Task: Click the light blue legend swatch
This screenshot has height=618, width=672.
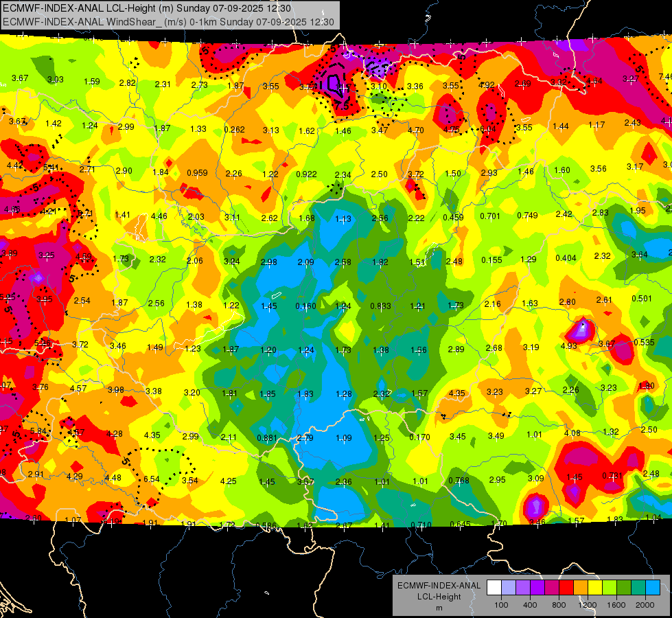Action: 653,588
